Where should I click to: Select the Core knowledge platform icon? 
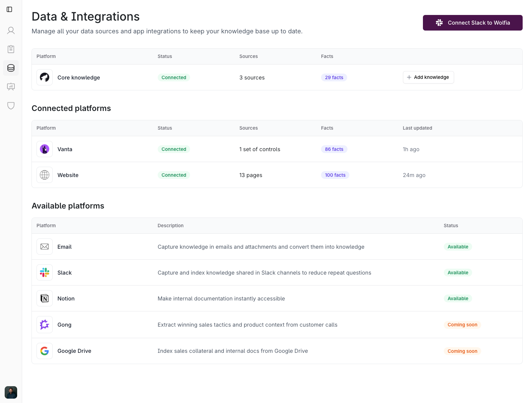click(44, 77)
